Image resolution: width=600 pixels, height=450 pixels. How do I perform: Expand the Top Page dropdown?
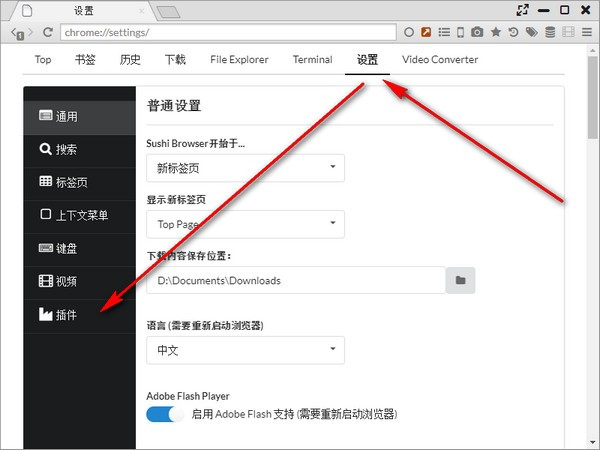pyautogui.click(x=245, y=224)
